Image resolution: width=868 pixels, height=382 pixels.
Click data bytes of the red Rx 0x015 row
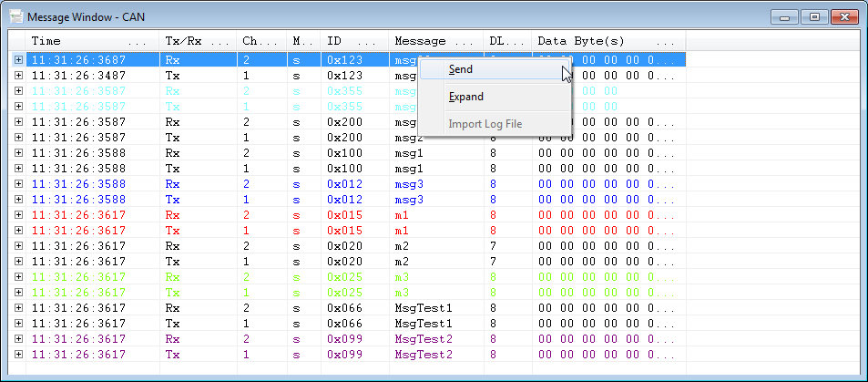click(x=607, y=214)
